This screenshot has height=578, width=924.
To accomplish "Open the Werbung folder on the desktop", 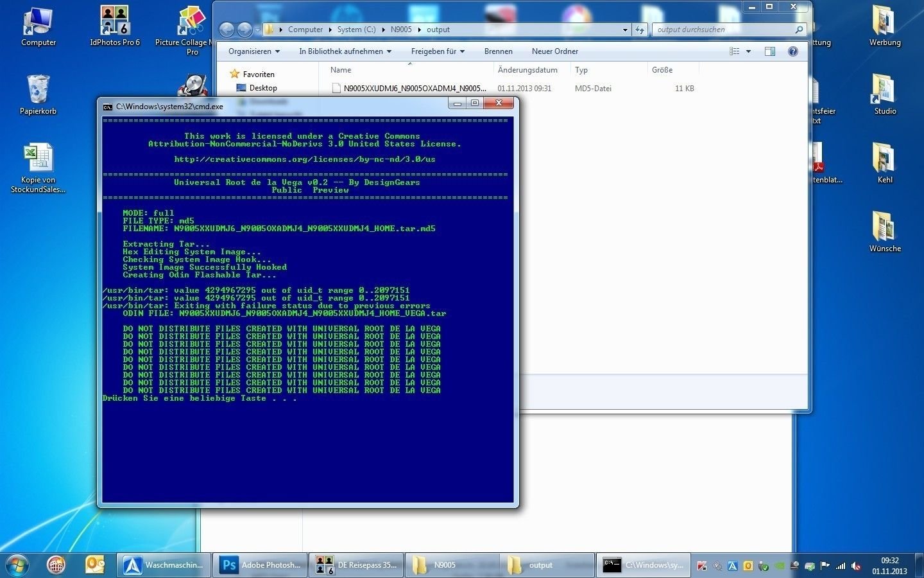I will (885, 27).
